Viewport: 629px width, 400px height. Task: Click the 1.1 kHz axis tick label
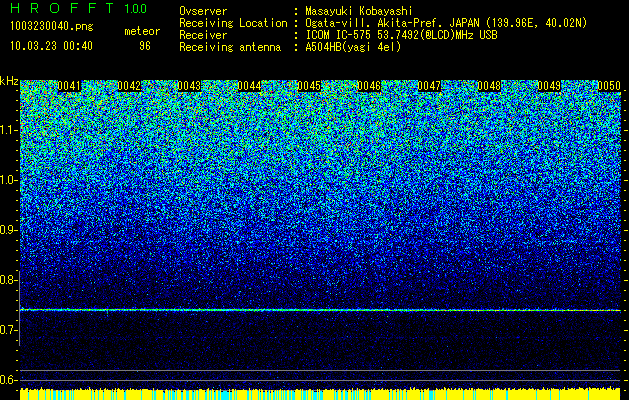click(8, 131)
